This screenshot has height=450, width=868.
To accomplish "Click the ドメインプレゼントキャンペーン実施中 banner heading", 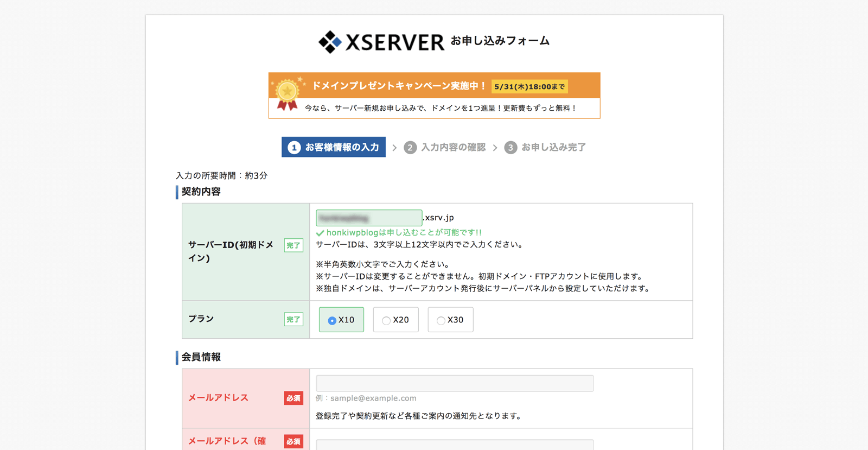I will click(x=399, y=86).
